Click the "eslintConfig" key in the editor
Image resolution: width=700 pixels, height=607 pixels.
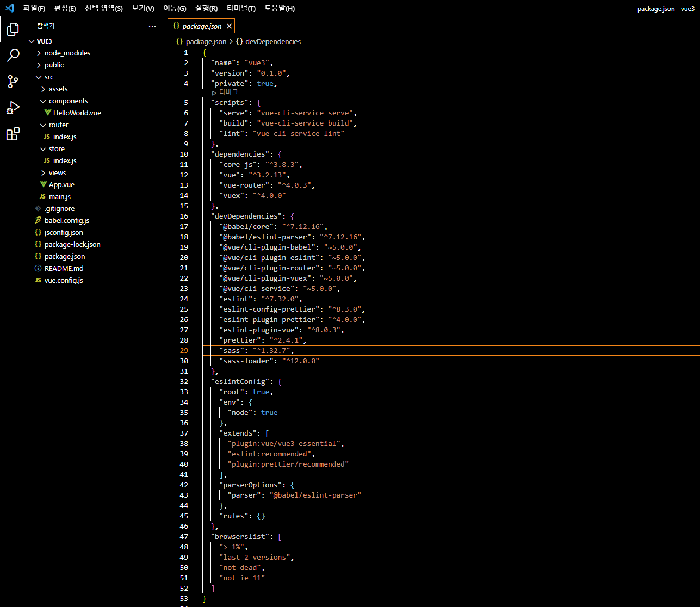tap(240, 381)
